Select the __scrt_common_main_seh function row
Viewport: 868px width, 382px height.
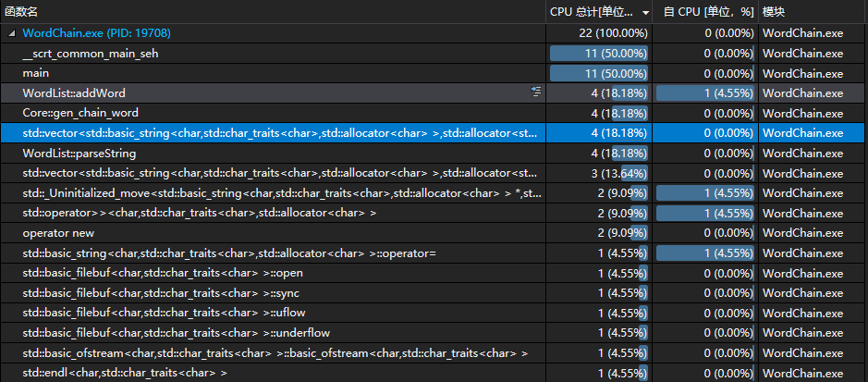pos(434,54)
